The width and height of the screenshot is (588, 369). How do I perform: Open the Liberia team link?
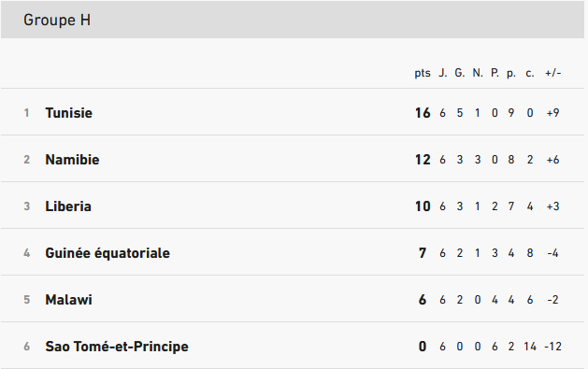68,206
